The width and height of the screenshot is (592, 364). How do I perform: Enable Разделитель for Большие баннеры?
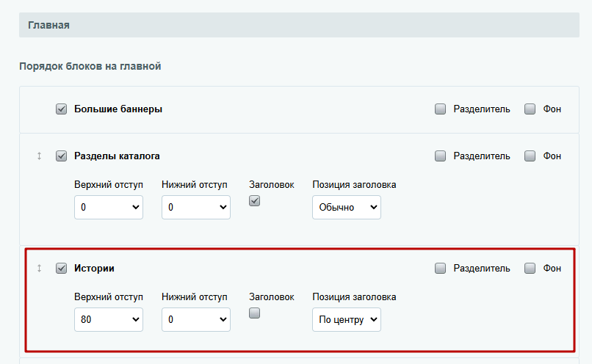[x=440, y=109]
